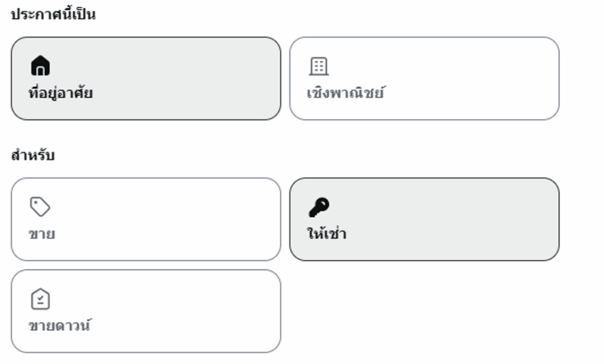This screenshot has height=364, width=604.
Task: Click the price tag icon for ขาย
Action: click(40, 206)
